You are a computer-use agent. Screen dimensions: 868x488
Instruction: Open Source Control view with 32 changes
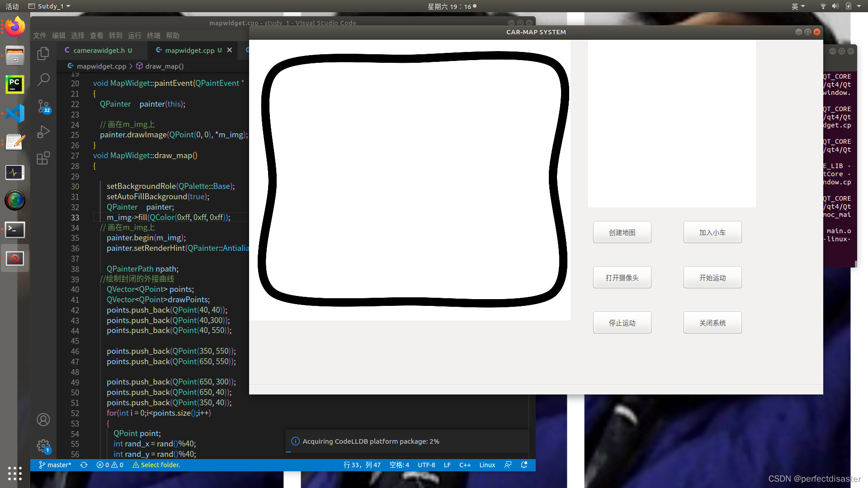43,106
